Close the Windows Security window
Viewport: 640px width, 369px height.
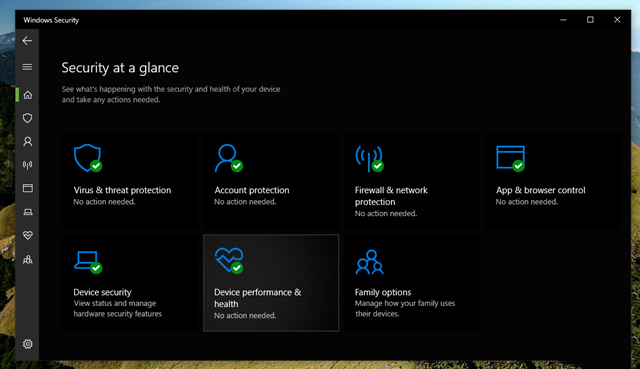click(617, 20)
